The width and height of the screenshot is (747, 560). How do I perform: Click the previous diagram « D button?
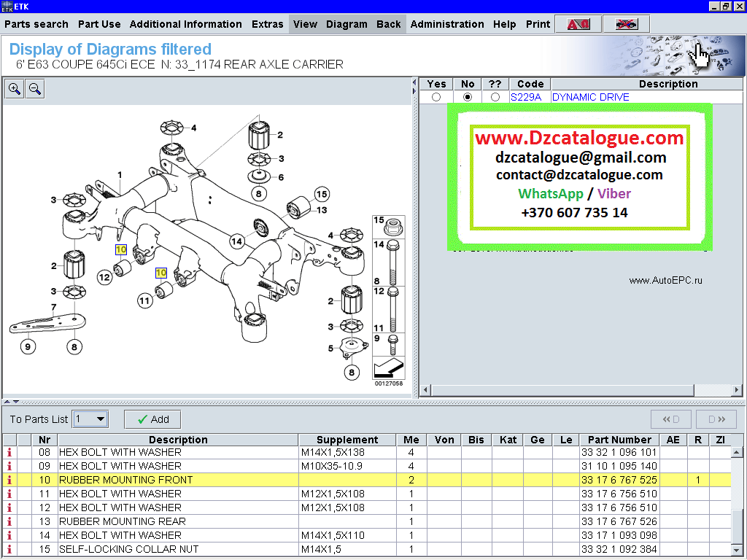coord(671,419)
